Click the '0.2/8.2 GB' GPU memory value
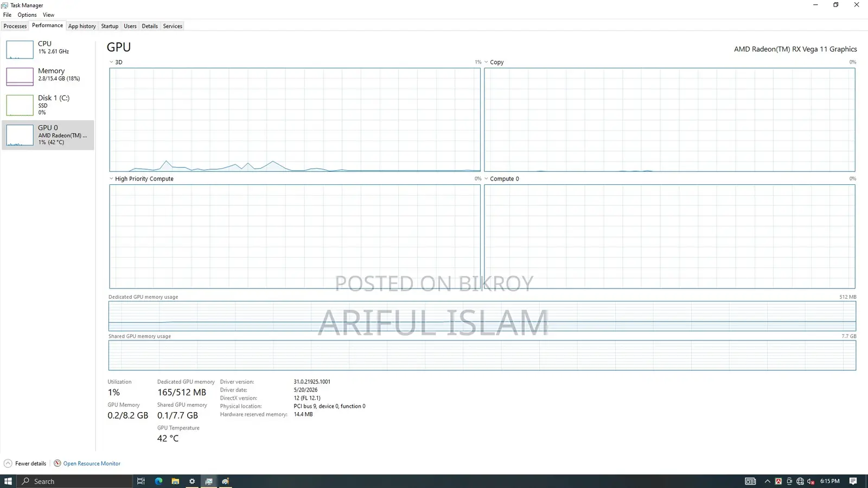The height and width of the screenshot is (488, 868). (127, 415)
